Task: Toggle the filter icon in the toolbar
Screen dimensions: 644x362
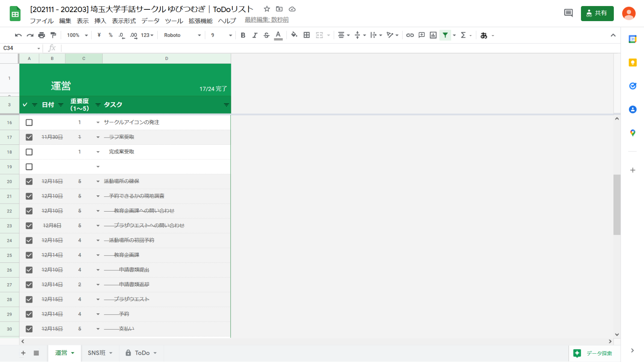Action: coord(445,35)
